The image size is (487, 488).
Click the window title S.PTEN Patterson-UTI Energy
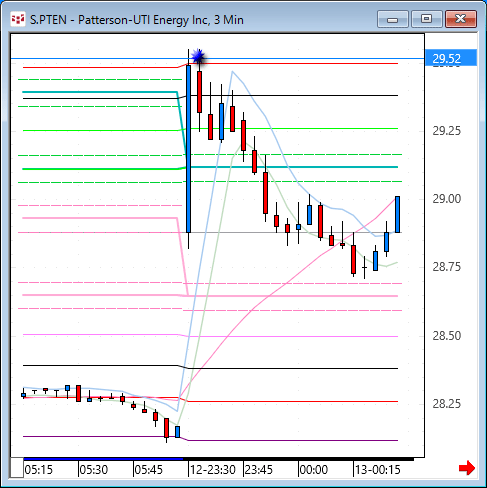click(137, 20)
